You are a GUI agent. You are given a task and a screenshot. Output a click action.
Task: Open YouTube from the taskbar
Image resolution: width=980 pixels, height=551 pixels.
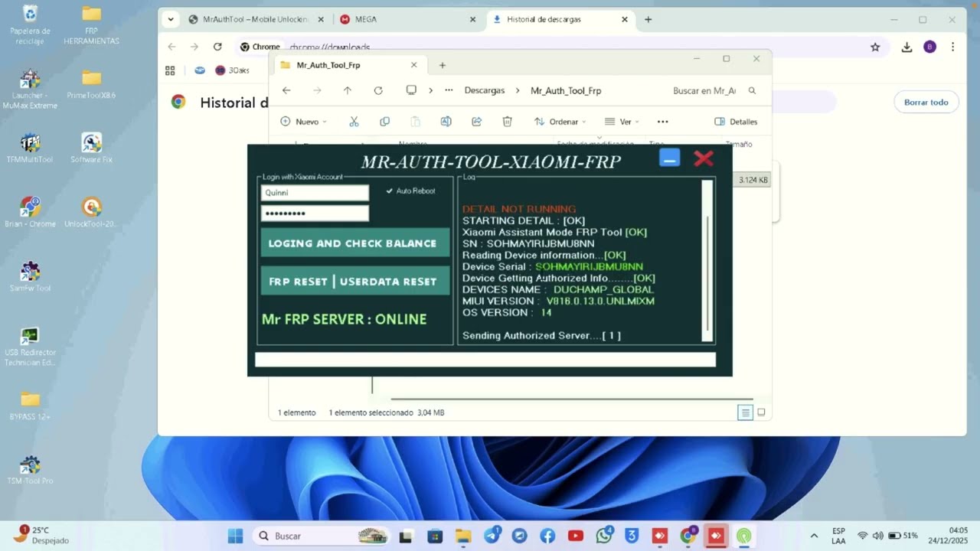[x=576, y=536]
